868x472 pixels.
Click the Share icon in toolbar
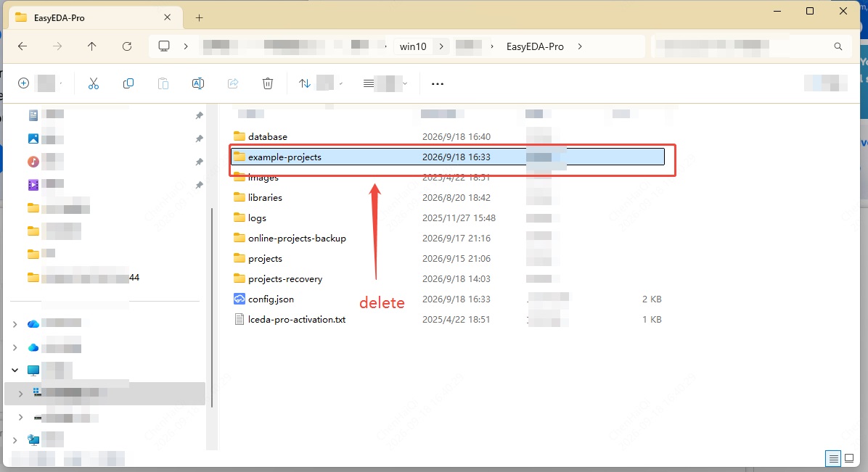tap(233, 83)
